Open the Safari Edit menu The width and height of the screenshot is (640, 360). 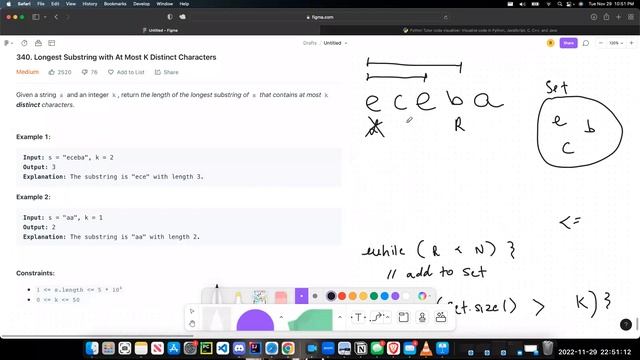55,4
